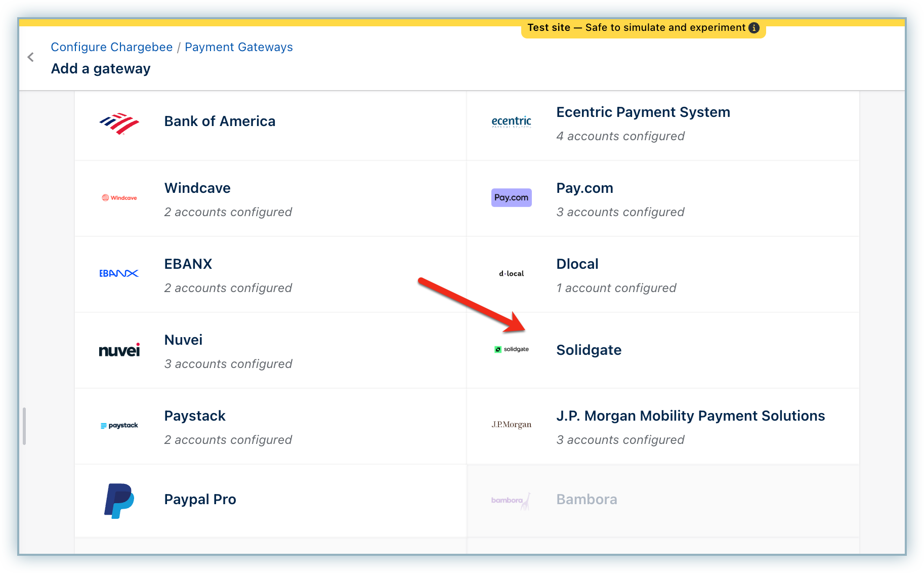Click the Solidgate logo icon
This screenshot has width=924, height=573.
[x=512, y=349]
